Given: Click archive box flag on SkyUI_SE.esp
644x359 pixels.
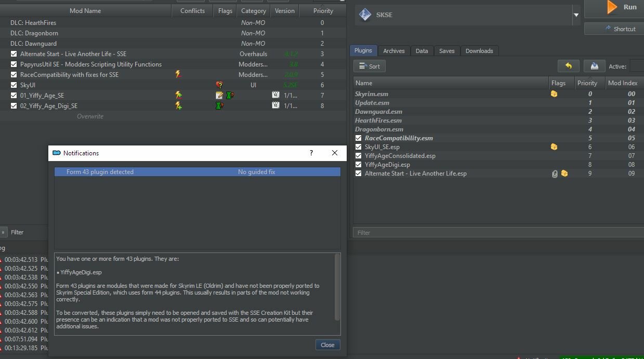Looking at the screenshot, I should click(554, 147).
